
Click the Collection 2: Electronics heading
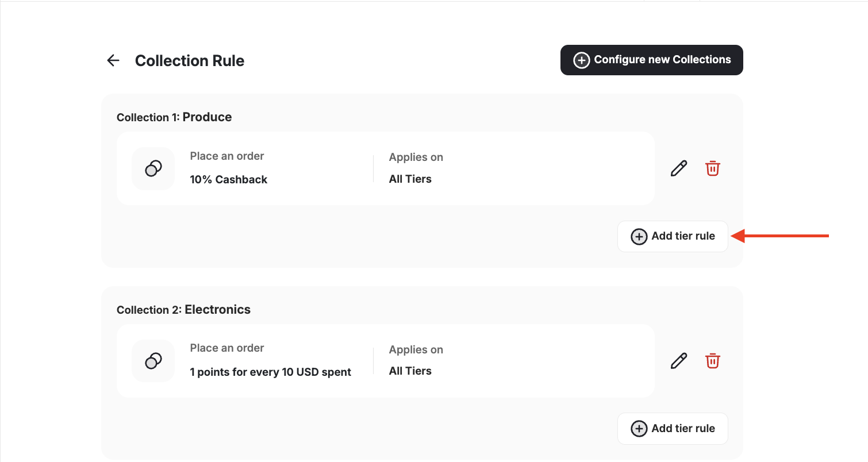pyautogui.click(x=183, y=309)
